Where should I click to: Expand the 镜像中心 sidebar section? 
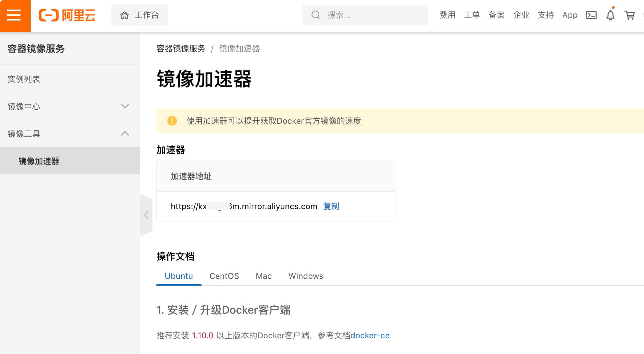click(x=70, y=106)
